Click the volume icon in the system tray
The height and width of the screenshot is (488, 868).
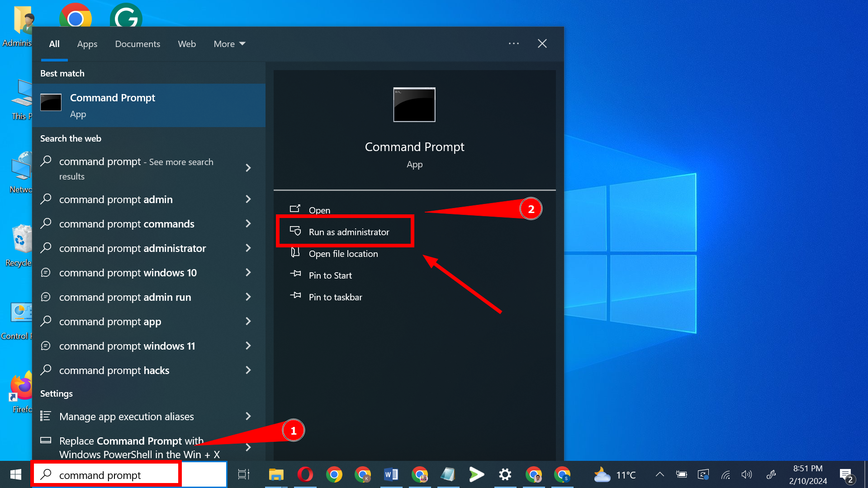[747, 474]
